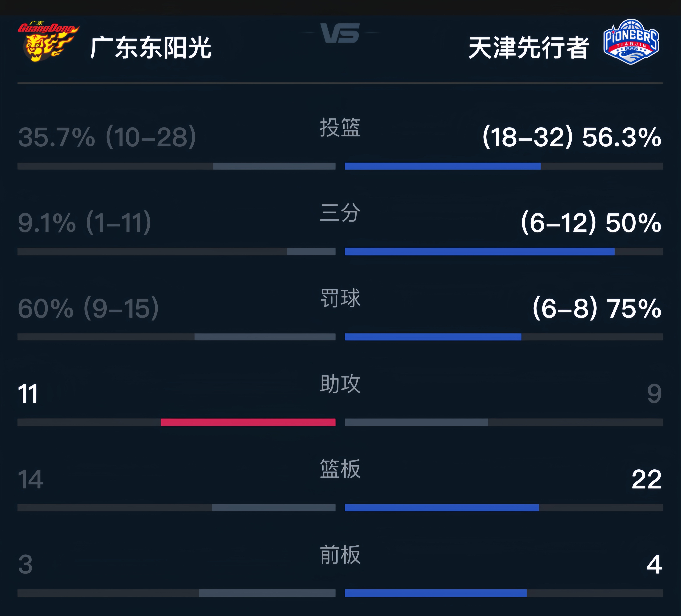681x616 pixels.
Task: Open the 天津先行者 team name link
Action: tap(529, 48)
